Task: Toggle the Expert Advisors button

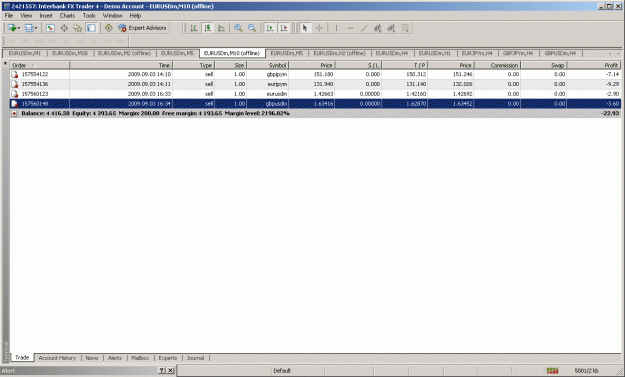Action: click(x=143, y=28)
